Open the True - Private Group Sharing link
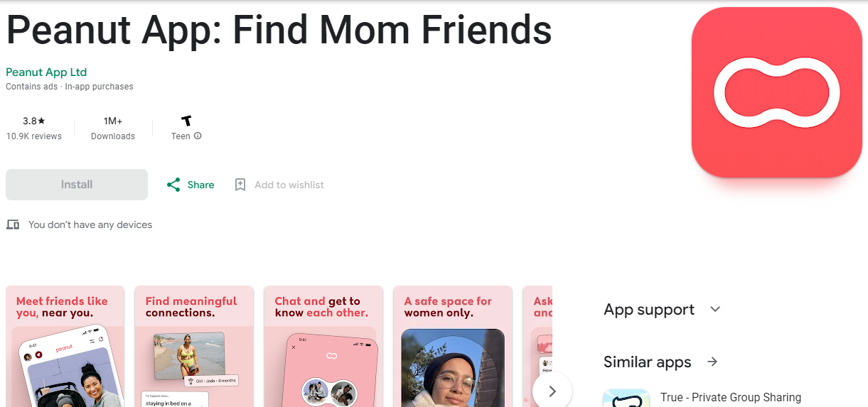The width and height of the screenshot is (868, 407). point(731,398)
